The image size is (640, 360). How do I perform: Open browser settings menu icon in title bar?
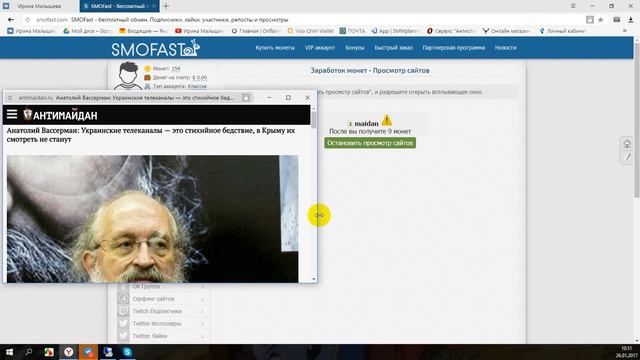(573, 6)
